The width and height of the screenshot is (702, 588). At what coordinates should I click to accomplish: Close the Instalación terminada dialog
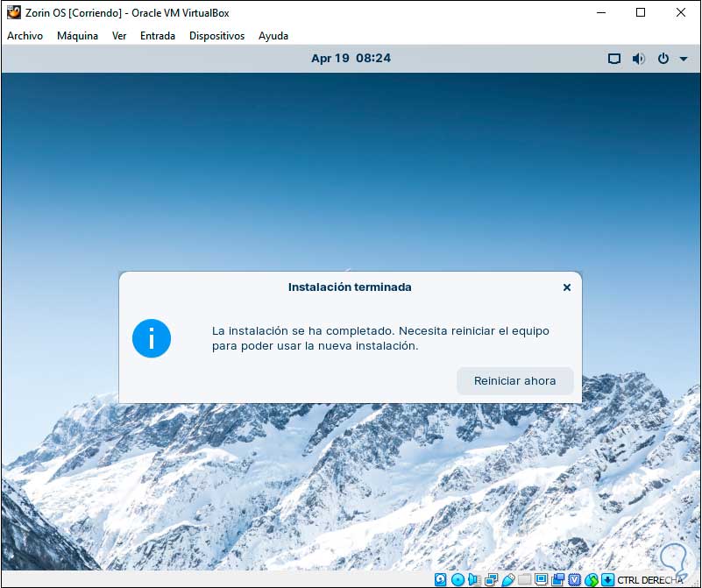(x=567, y=287)
